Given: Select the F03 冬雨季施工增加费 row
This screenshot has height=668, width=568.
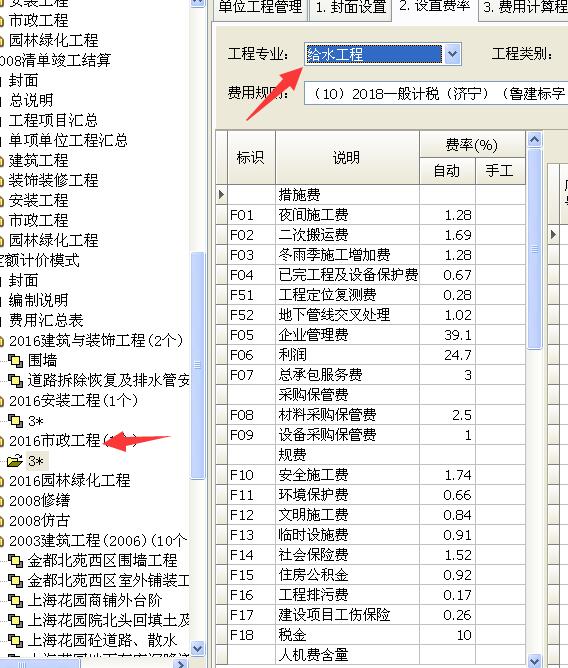Looking at the screenshot, I should 372,255.
